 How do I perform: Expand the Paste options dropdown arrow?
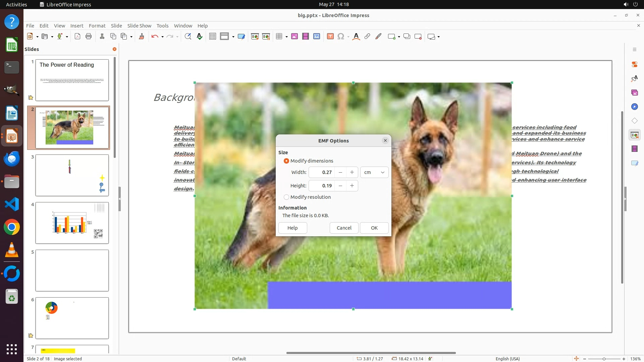coord(131,37)
